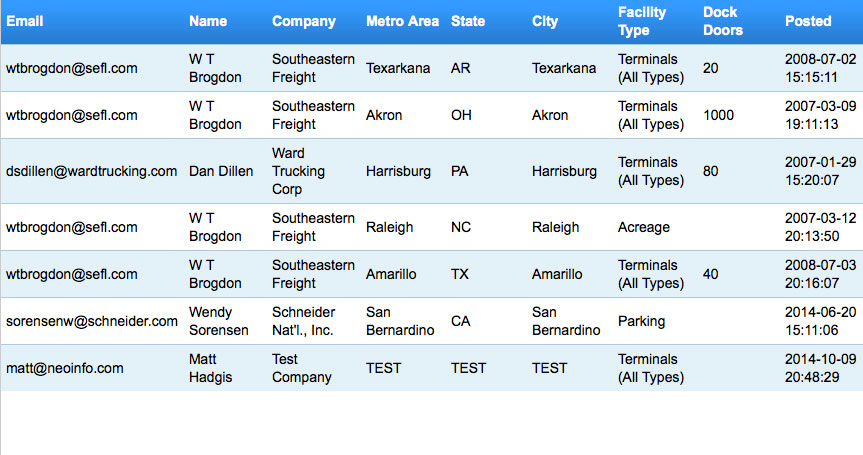863x455 pixels.
Task: Click the Ward Trucking Corp company cell
Action: (298, 171)
